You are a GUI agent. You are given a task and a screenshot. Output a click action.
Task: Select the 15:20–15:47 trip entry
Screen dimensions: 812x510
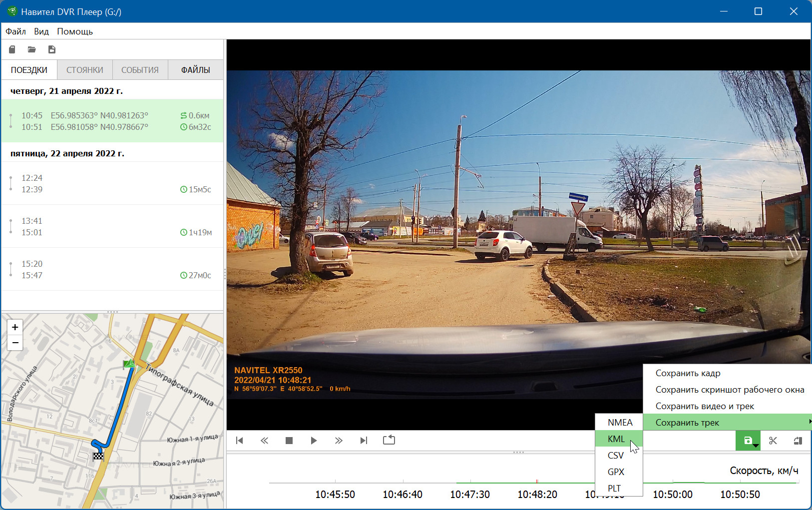pos(112,269)
